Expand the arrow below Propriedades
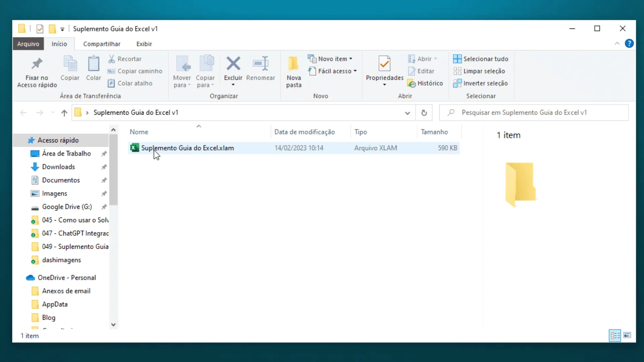The width and height of the screenshot is (644, 362). tap(384, 85)
